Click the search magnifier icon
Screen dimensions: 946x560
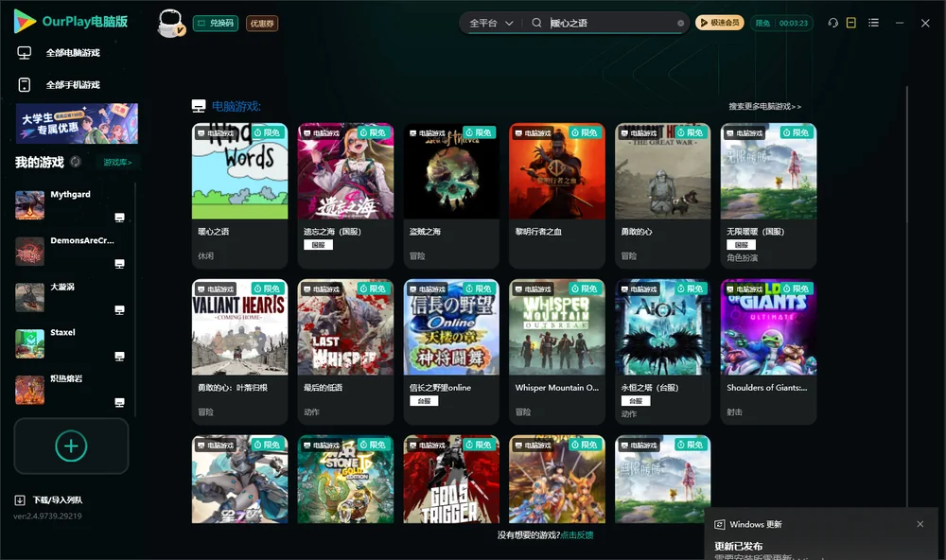pyautogui.click(x=536, y=23)
